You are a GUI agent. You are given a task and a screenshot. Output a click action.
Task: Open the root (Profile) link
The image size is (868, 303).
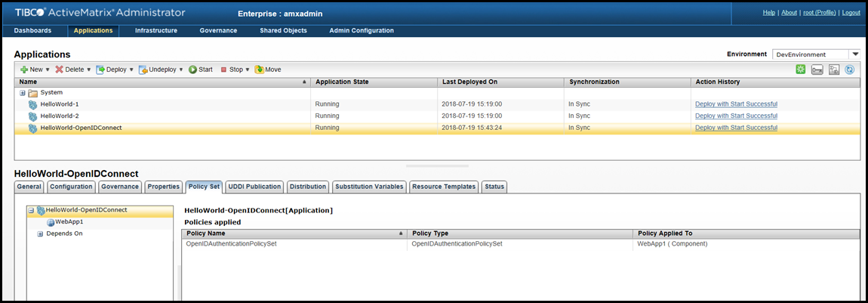819,12
